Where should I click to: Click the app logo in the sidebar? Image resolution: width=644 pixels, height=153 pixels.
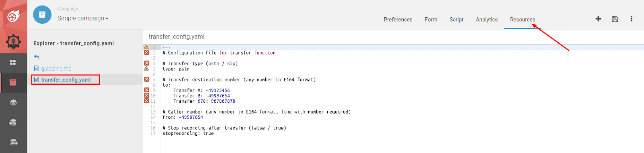coord(14,16)
